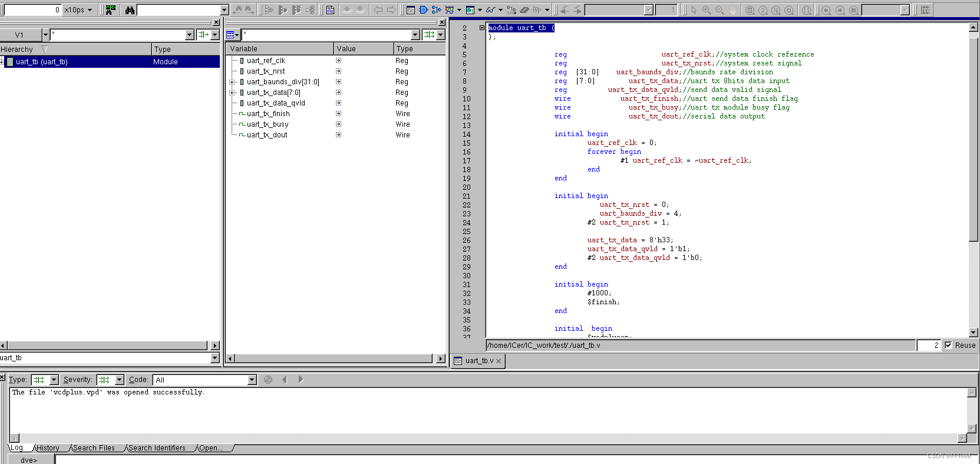The image size is (980, 464).
Task: Click the previous view circular arrow icon
Action: tap(826, 10)
